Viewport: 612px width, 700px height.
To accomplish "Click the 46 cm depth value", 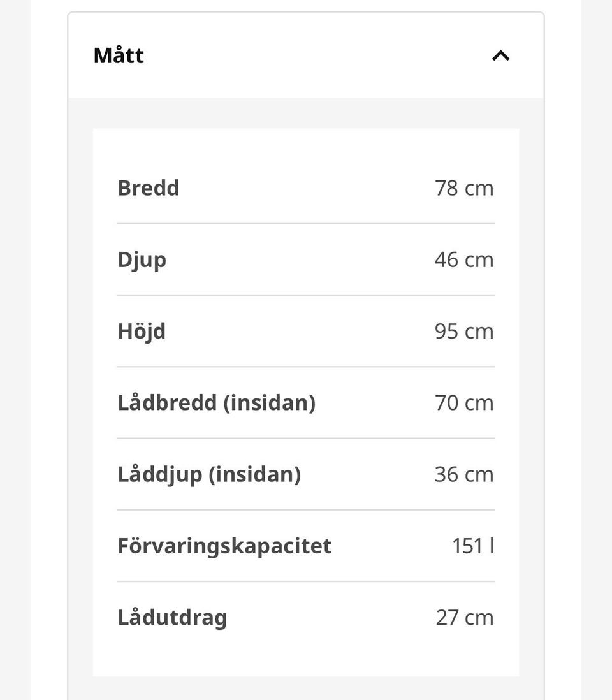I will point(464,259).
